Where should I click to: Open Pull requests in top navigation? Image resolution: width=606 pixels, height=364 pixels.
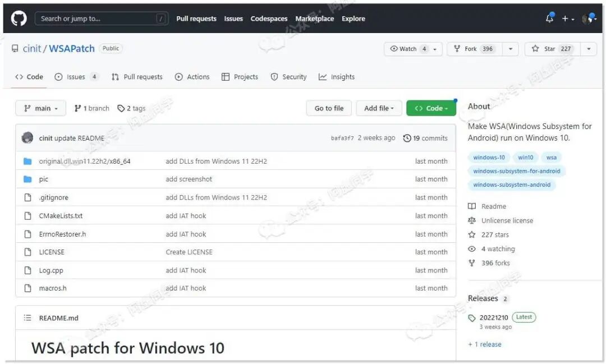(196, 19)
